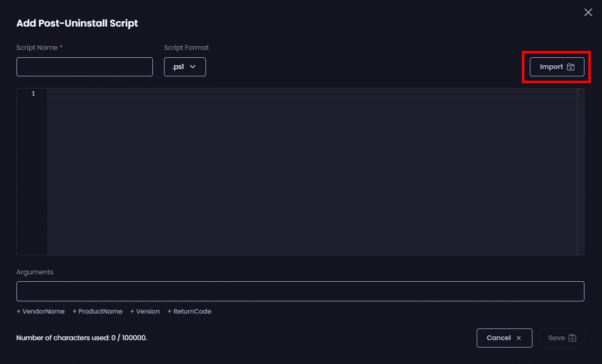Viewport: 602px width, 364px height.
Task: Expand the Script Format chevron arrow
Action: pos(193,67)
